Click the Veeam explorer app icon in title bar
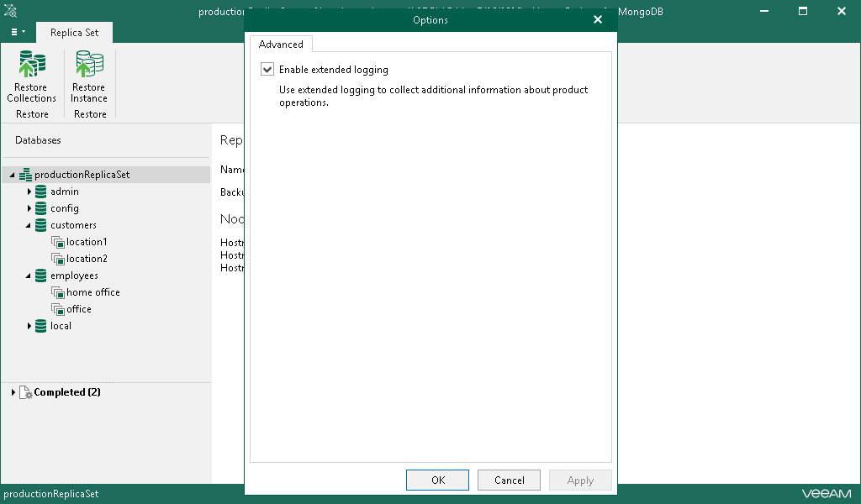 coord(10,11)
